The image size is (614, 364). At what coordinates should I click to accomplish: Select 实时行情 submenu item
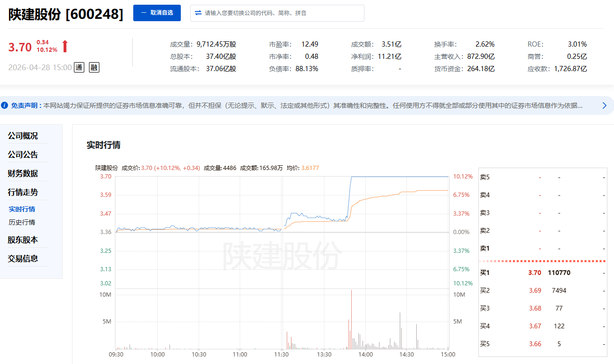pyautogui.click(x=22, y=209)
